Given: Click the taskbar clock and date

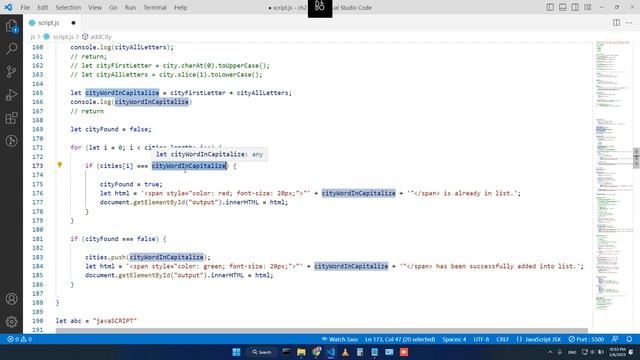Looking at the screenshot, I should tap(616, 352).
